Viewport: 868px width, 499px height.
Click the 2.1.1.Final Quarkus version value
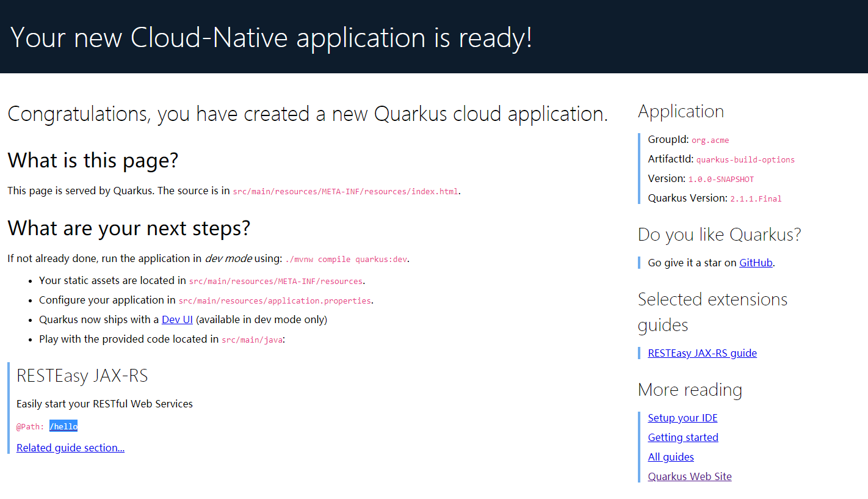[756, 199]
